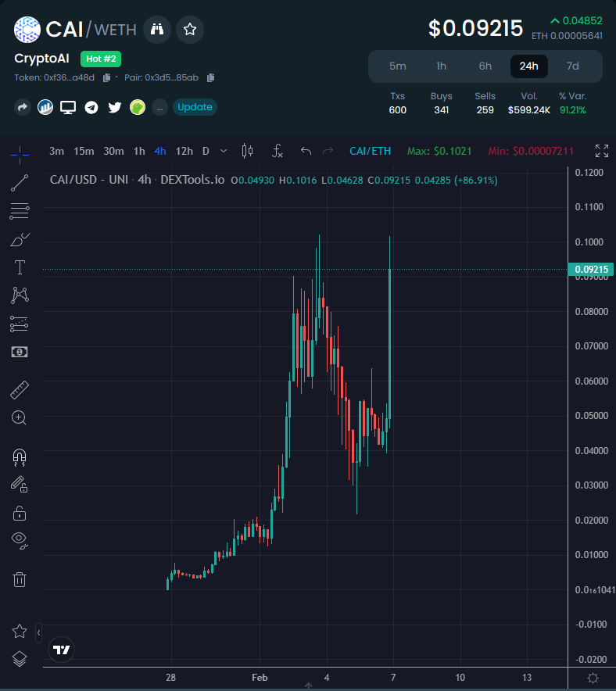Select the 6h stats period tab
The image size is (616, 691).
click(485, 66)
